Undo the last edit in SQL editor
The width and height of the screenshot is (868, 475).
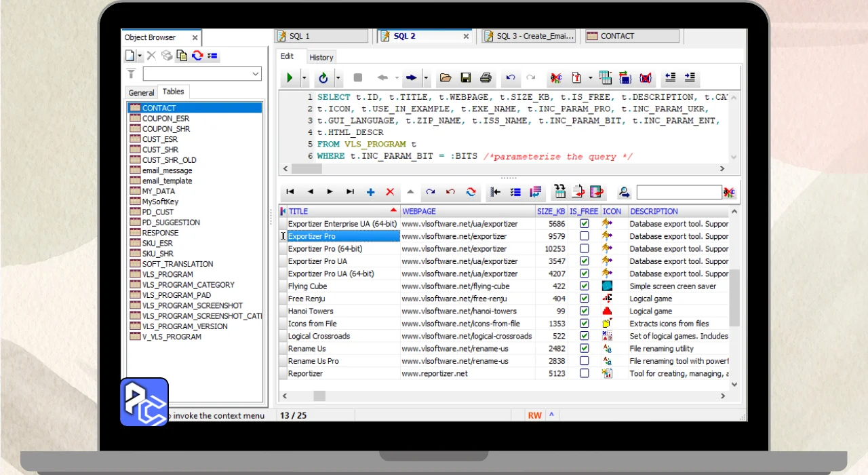[511, 78]
